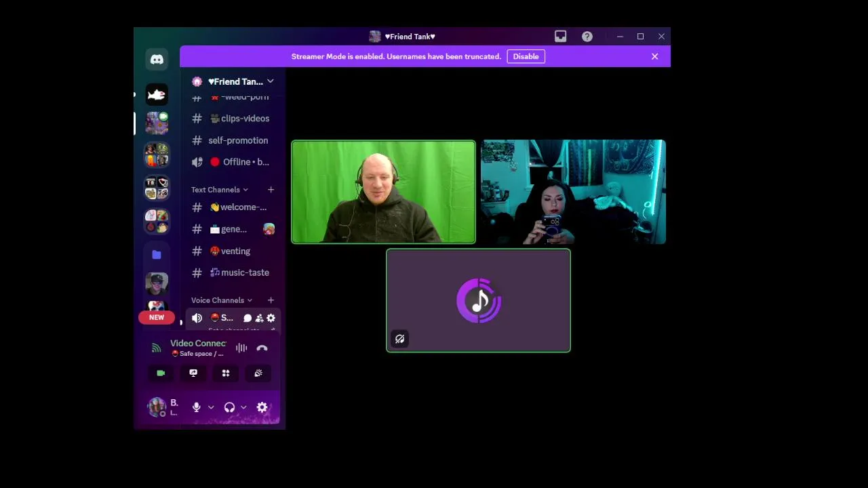Jump to NEW unread mentions
This screenshot has height=488, width=868.
tap(157, 317)
